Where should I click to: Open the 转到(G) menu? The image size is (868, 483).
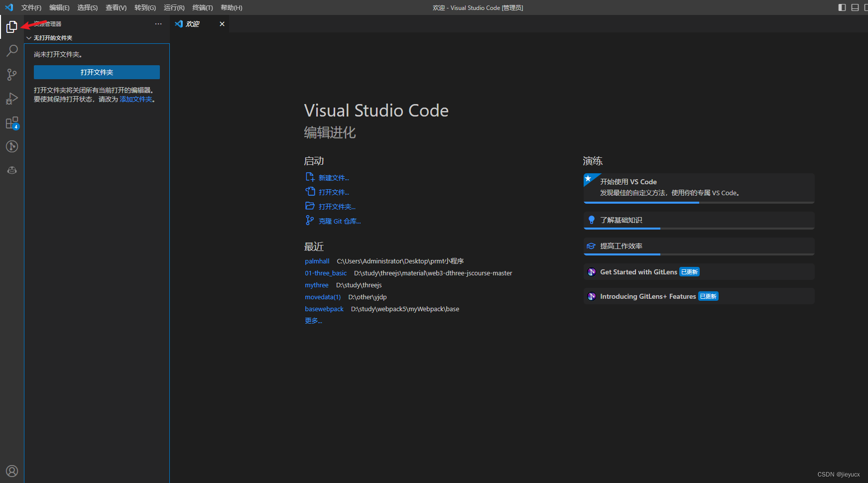click(x=145, y=7)
